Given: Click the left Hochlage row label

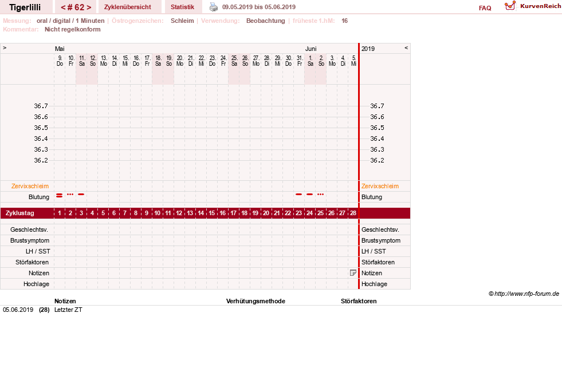Looking at the screenshot, I should [36, 284].
